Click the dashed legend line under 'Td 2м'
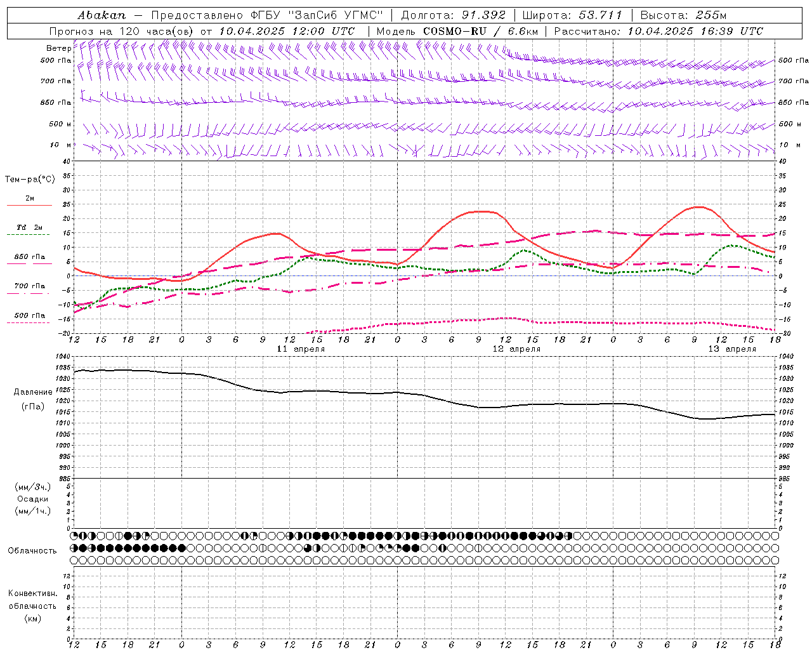 (28, 235)
